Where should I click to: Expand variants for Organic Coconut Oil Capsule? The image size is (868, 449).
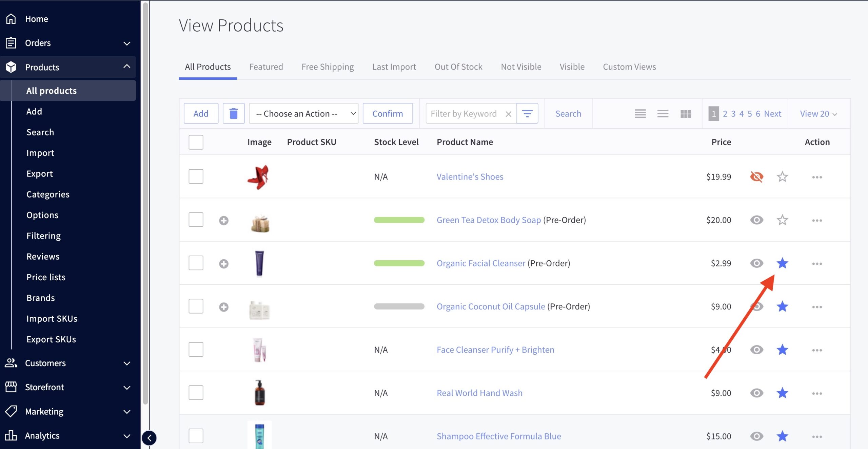[x=223, y=307]
